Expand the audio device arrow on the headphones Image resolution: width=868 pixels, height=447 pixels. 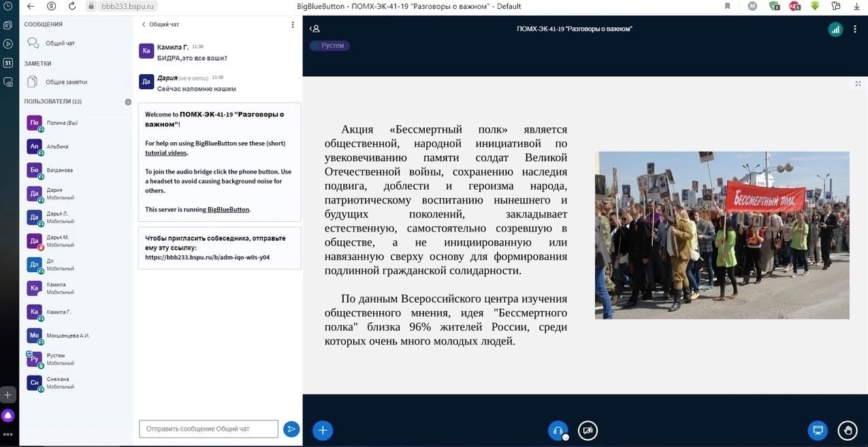tap(565, 437)
